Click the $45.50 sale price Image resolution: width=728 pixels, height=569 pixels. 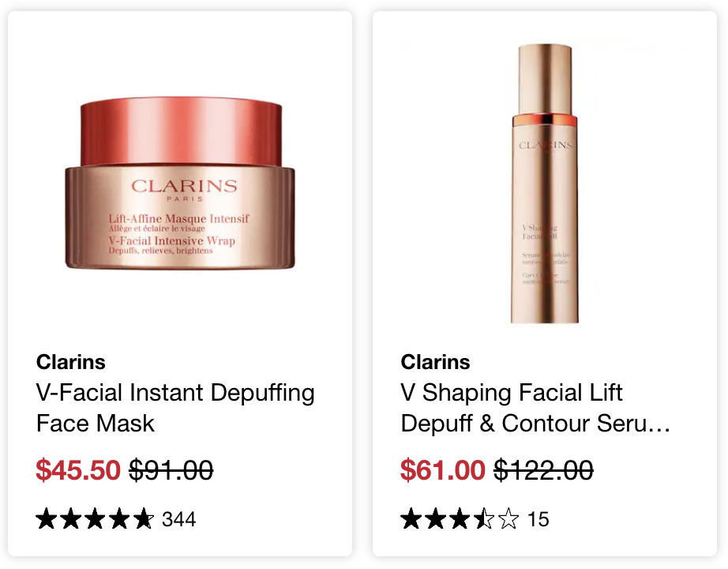click(x=78, y=469)
